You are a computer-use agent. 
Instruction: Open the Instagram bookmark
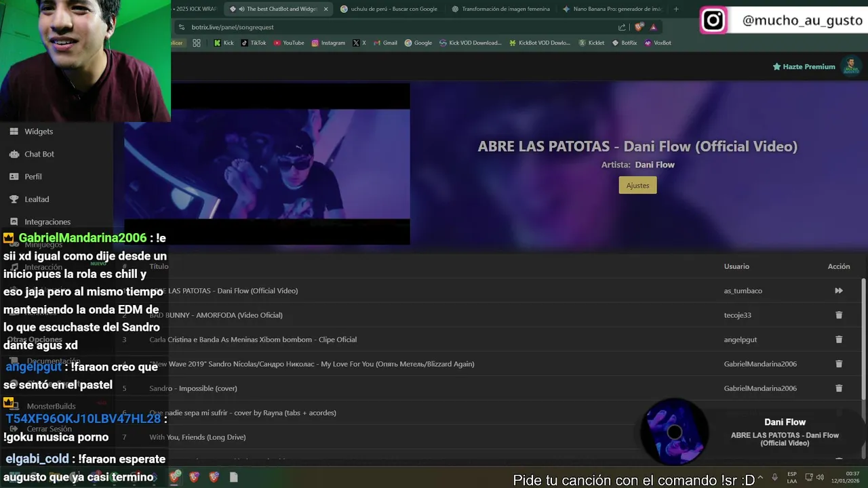tap(328, 43)
